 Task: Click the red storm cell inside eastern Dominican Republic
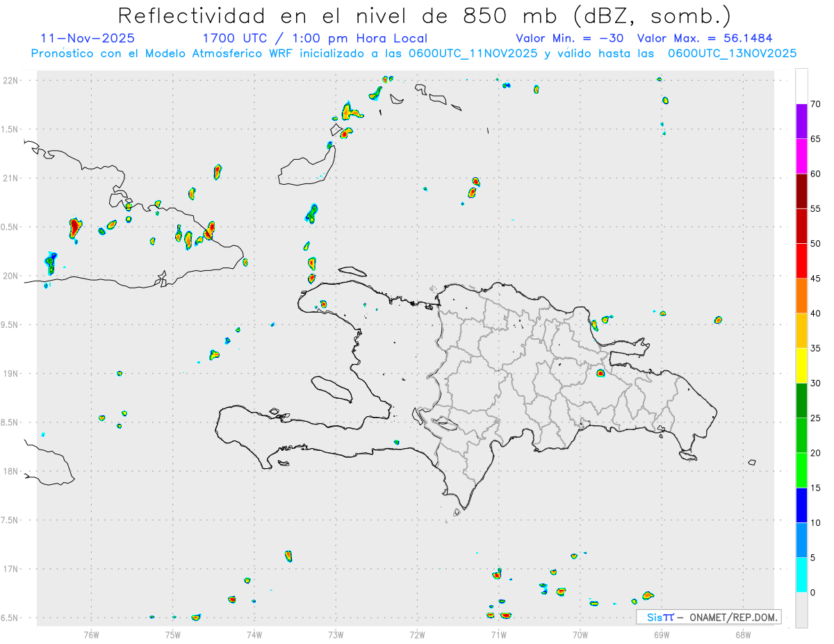coord(601,374)
